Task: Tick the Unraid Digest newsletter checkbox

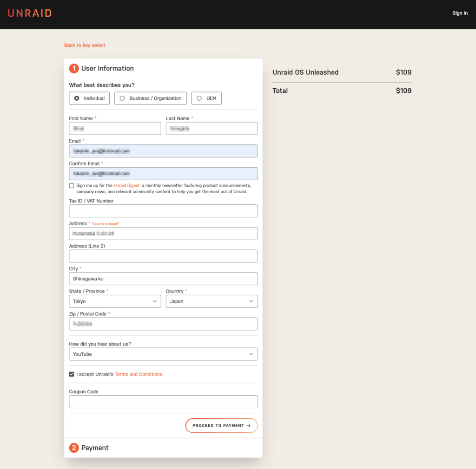Action: click(72, 186)
